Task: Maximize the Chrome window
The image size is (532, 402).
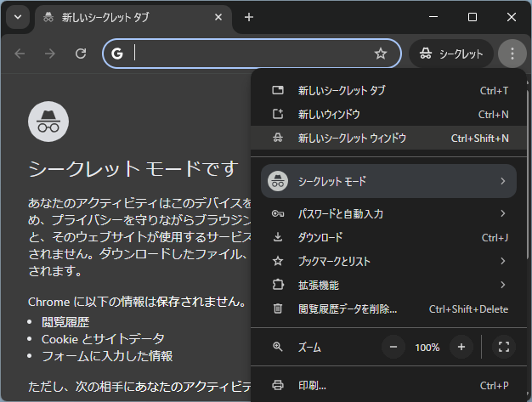Action: pos(473,17)
